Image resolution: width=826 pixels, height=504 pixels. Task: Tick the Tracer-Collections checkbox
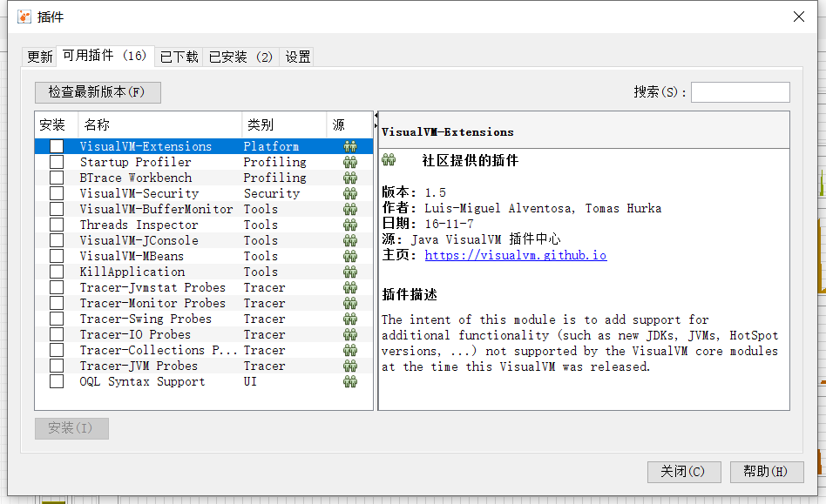coord(57,351)
